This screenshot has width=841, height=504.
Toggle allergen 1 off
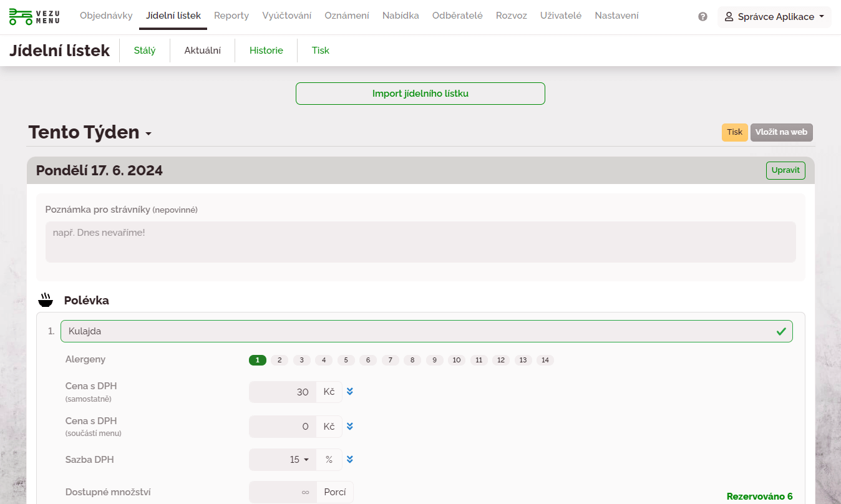[x=258, y=361]
